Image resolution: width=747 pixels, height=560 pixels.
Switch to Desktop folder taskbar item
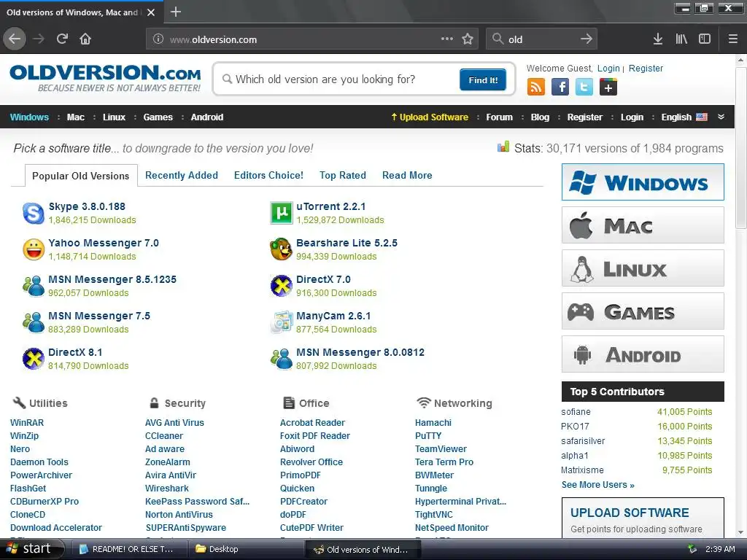[245, 549]
